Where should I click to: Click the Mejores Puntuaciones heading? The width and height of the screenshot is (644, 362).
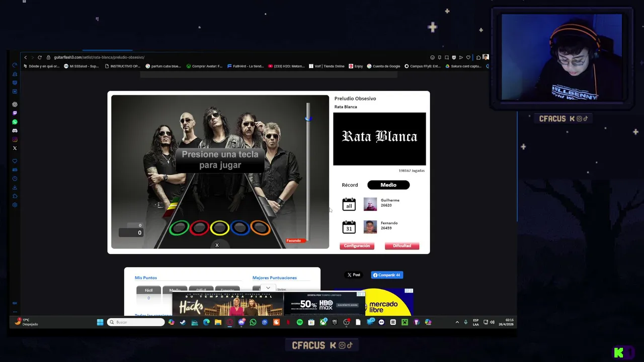[x=275, y=278]
